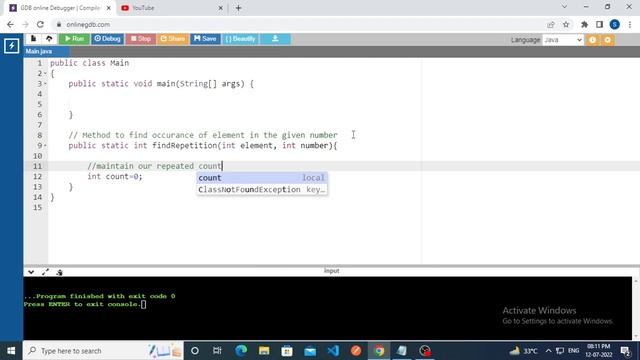This screenshot has width=640, height=360.
Task: Open the Language dropdown showing Java
Action: pyautogui.click(x=563, y=40)
